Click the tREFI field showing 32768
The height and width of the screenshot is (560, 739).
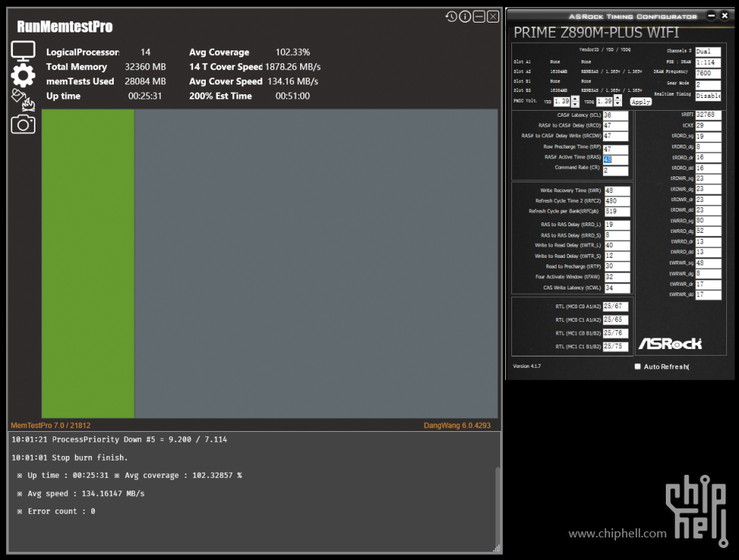pos(708,115)
